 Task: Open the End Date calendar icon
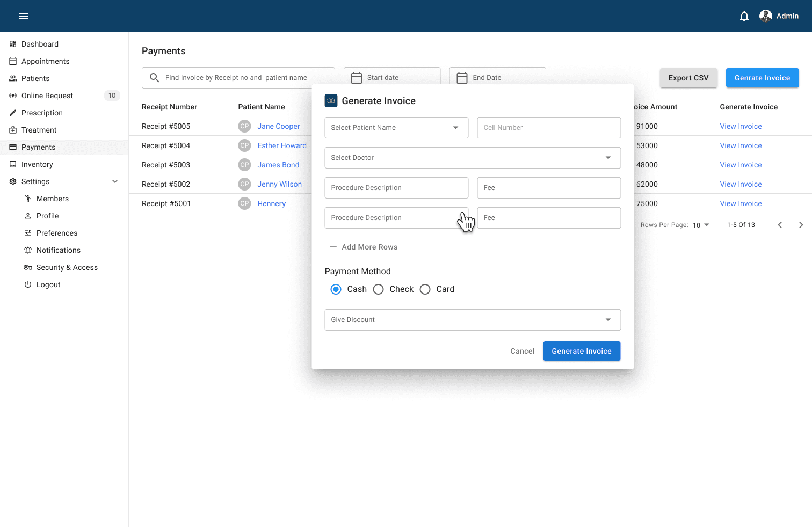coord(462,78)
